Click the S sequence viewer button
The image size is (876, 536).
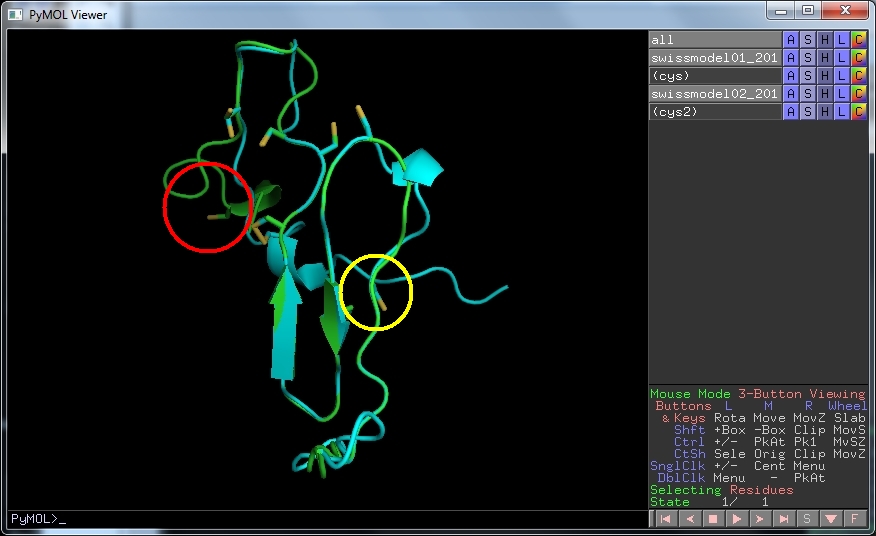tap(807, 519)
